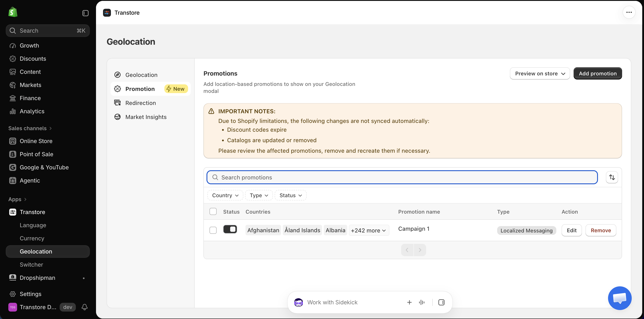Open the Geolocation settings tab
Screen dimensions: 644x319
[151, 75]
